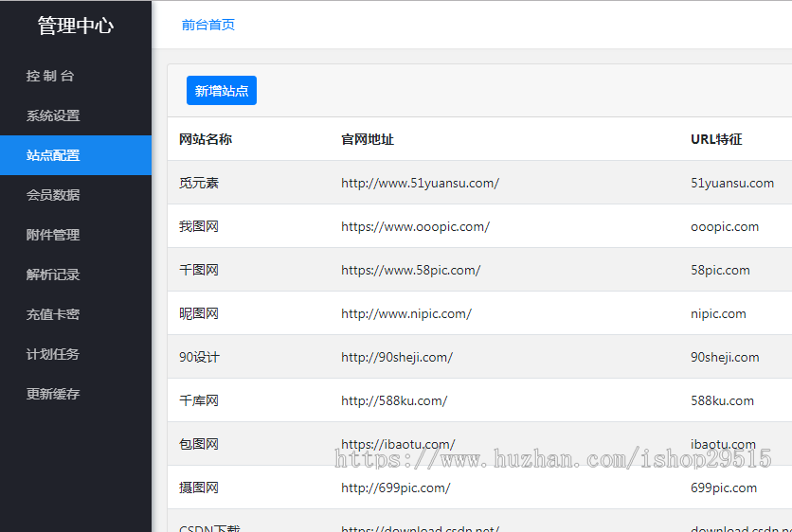Select the 千图网 site name

point(199,270)
